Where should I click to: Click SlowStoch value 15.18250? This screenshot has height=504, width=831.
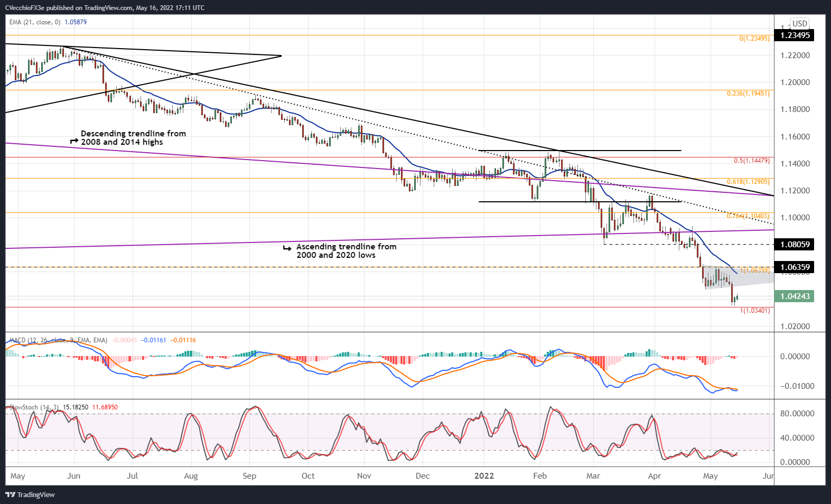76,407
